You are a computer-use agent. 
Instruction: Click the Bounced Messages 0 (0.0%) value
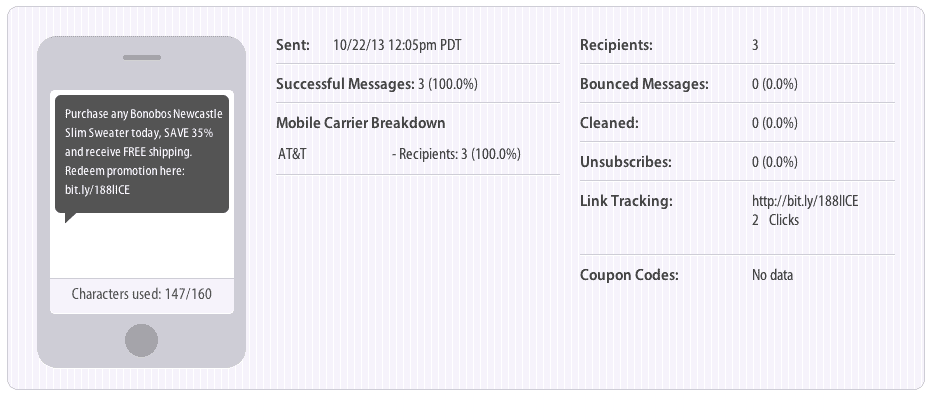click(x=775, y=84)
